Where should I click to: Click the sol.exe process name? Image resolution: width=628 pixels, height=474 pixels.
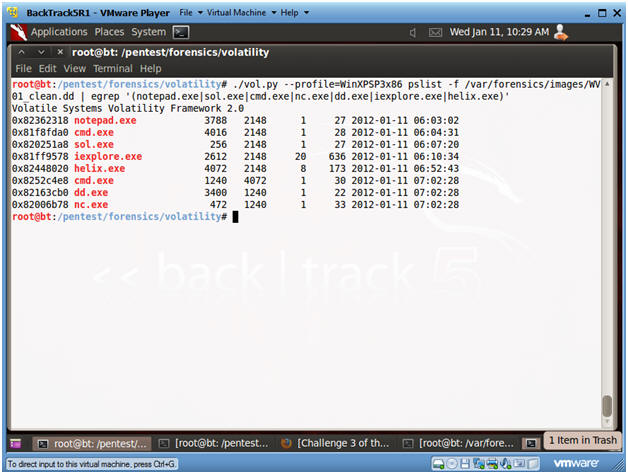click(x=94, y=145)
